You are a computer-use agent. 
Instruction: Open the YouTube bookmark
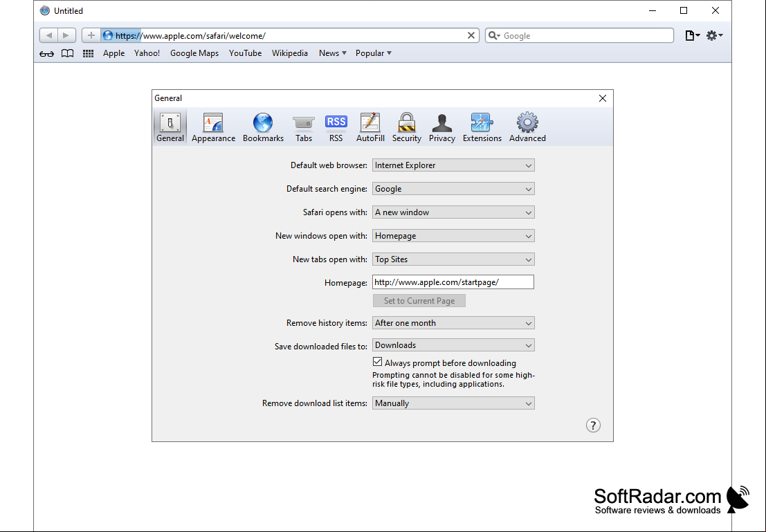click(x=245, y=53)
